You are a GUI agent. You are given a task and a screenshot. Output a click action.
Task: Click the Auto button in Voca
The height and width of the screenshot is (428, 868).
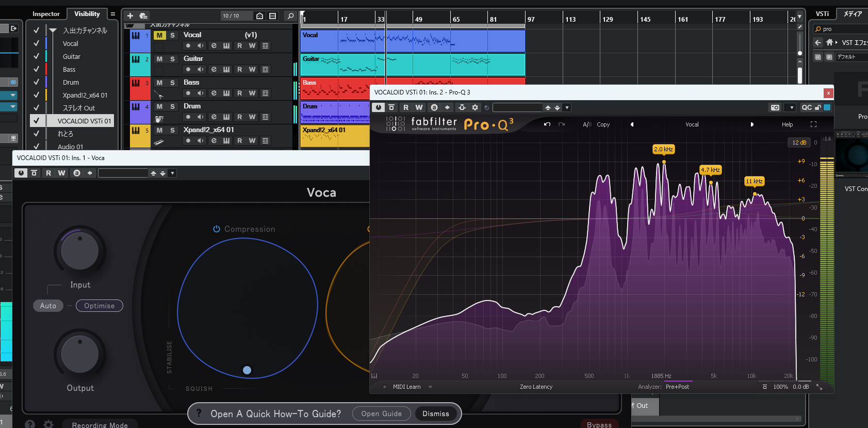point(48,306)
